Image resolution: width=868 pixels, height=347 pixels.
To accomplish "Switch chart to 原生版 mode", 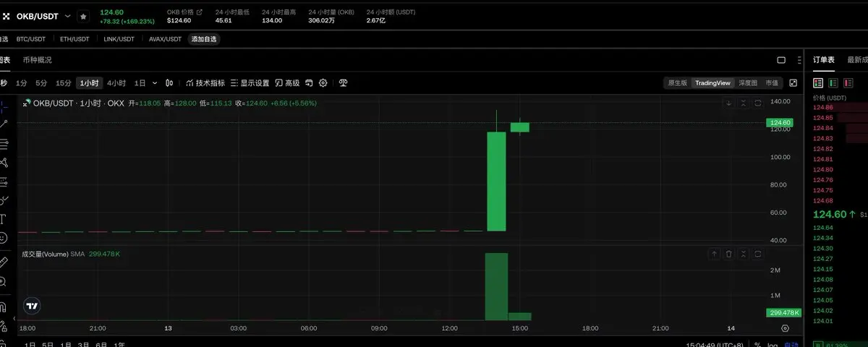I will (677, 83).
